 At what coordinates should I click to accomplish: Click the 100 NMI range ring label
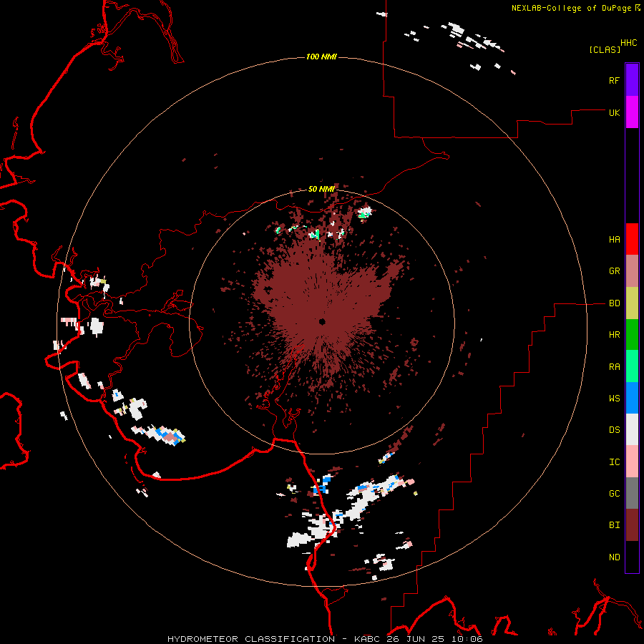[321, 57]
